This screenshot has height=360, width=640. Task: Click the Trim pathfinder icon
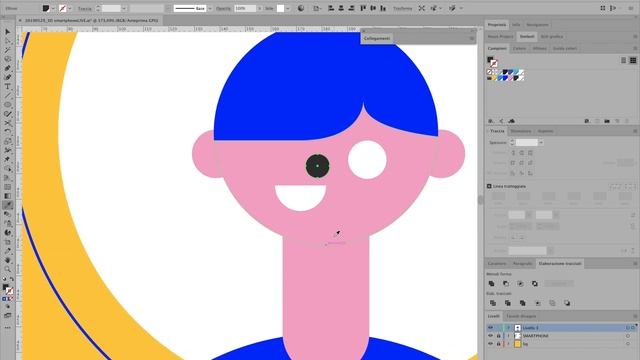[508, 303]
